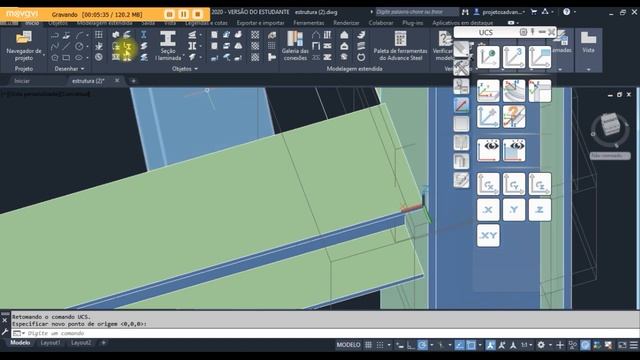Rotate UCS around Z axis icon
640x360 pixels.
click(x=540, y=184)
